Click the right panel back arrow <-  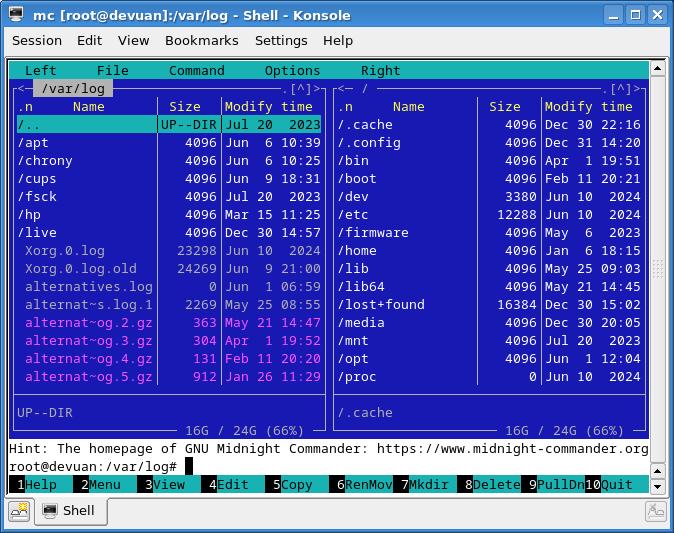coord(345,89)
